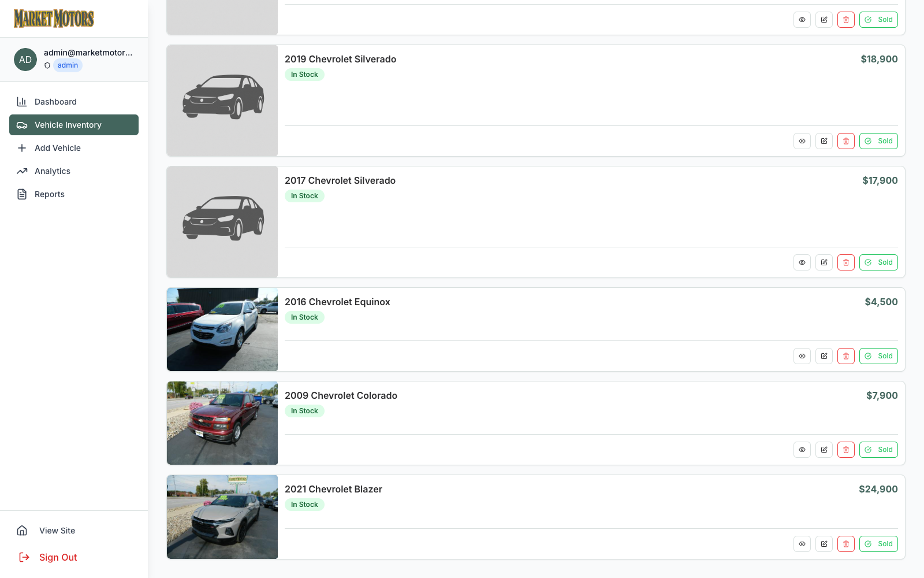Edit the 2021 Chevrolet Blazer listing
The height and width of the screenshot is (578, 924).
[x=824, y=544]
